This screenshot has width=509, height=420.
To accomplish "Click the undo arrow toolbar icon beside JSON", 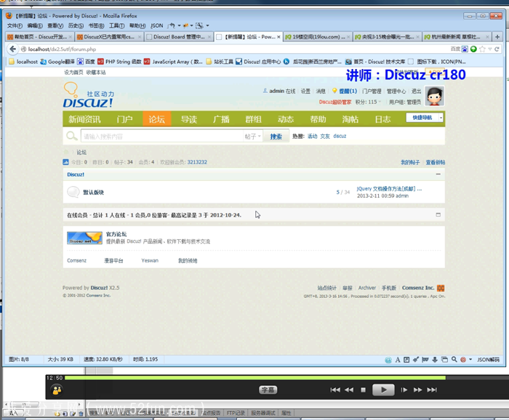I will (172, 25).
